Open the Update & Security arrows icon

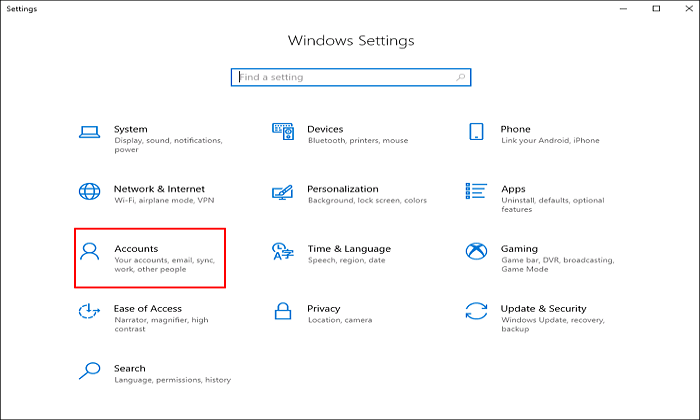point(476,311)
